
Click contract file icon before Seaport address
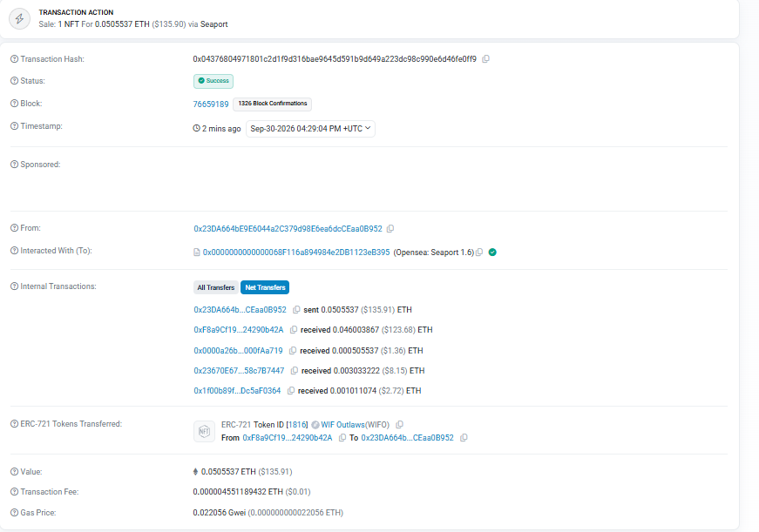coord(197,253)
